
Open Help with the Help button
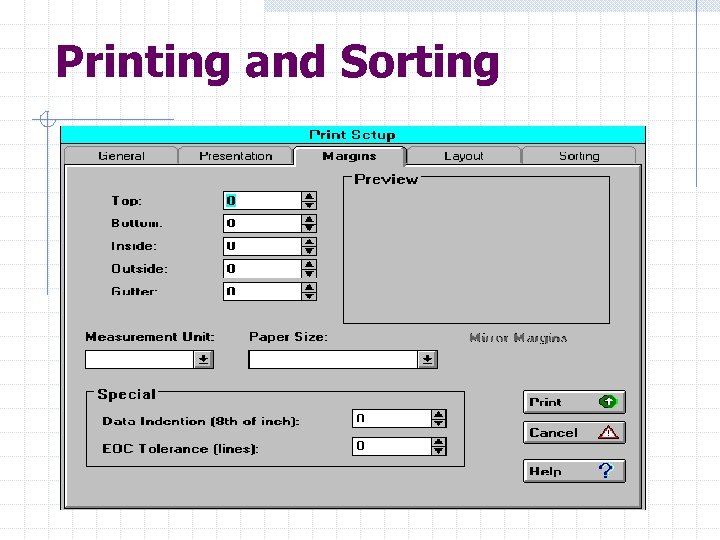tap(574, 471)
